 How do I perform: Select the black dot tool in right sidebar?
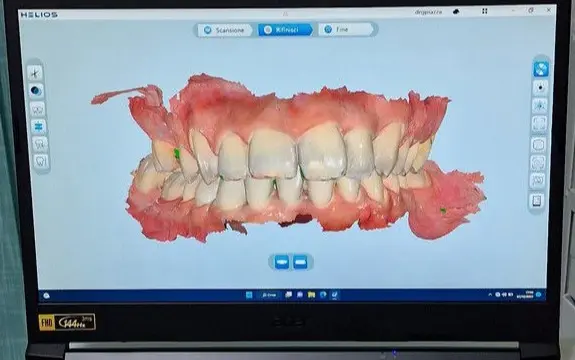coord(540,88)
